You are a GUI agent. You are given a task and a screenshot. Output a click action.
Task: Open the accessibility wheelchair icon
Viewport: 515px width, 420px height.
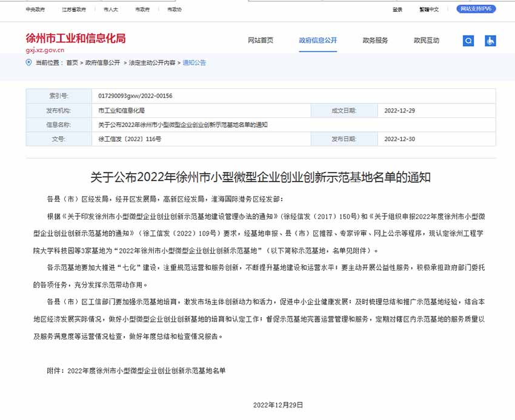tap(490, 41)
